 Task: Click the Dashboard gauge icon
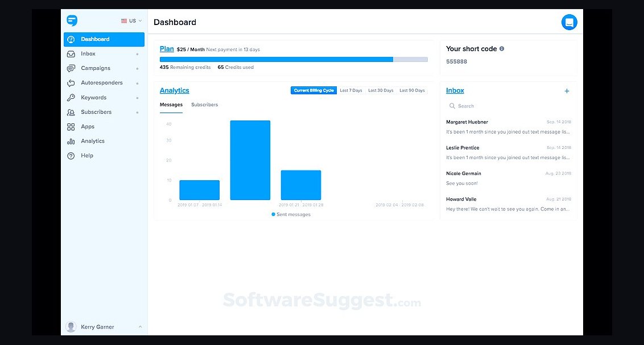click(x=71, y=39)
